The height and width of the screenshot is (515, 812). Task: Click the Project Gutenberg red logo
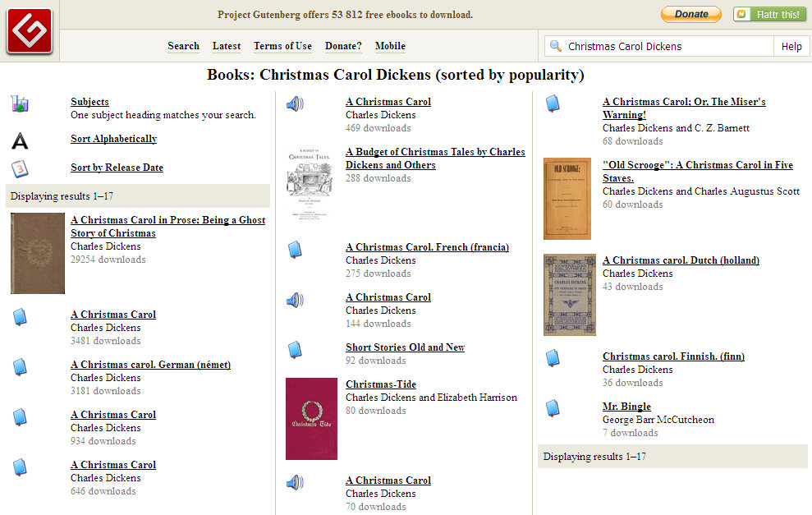(30, 30)
